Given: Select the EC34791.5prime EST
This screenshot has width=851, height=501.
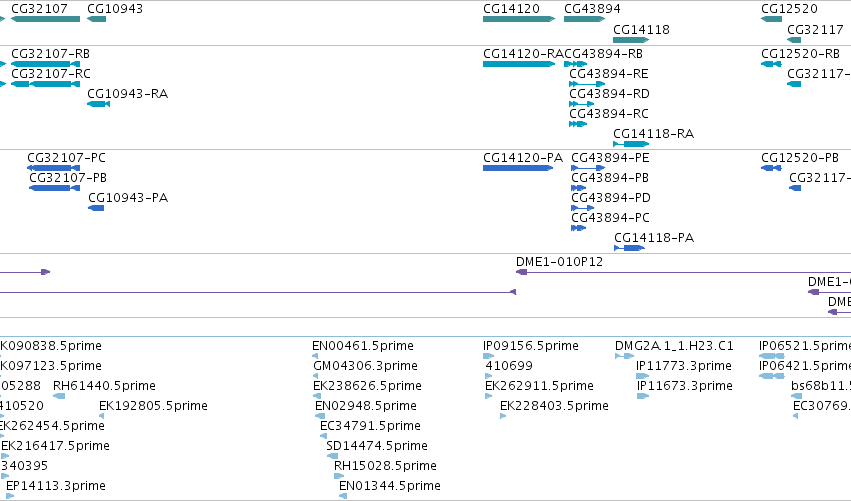Looking at the screenshot, I should (x=323, y=436).
